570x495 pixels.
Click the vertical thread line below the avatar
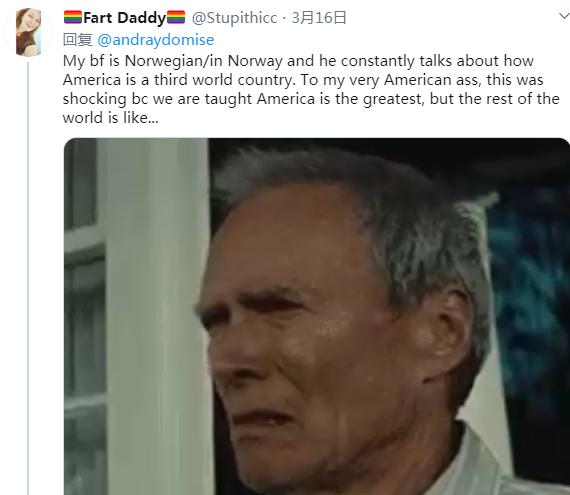(x=28, y=278)
